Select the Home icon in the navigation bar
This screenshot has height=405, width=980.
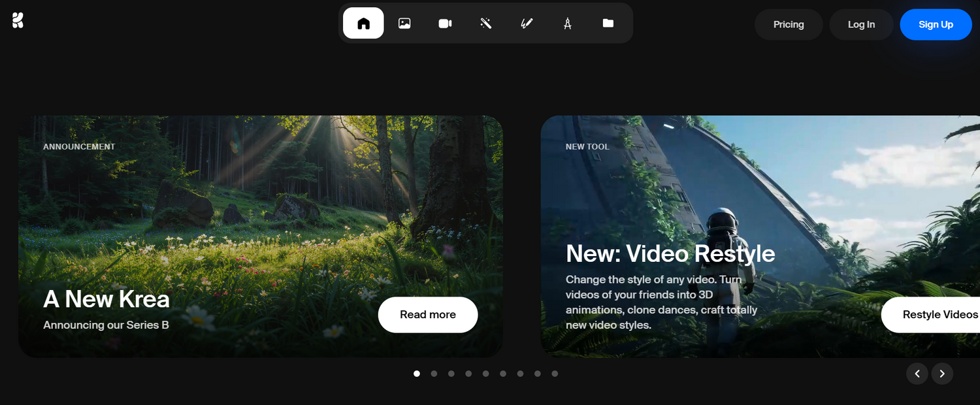coord(363,23)
